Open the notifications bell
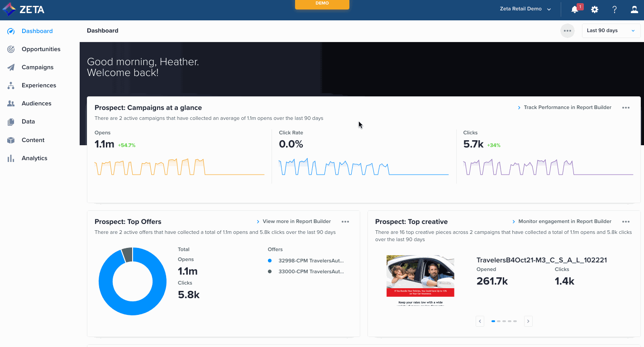This screenshot has height=347, width=644. click(575, 10)
